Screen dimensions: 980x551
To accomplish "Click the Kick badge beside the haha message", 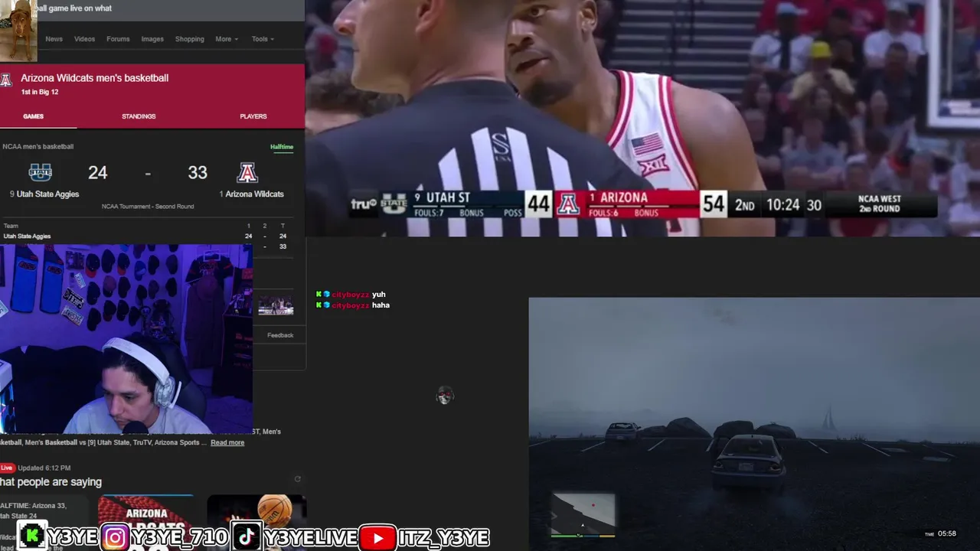I will [319, 305].
